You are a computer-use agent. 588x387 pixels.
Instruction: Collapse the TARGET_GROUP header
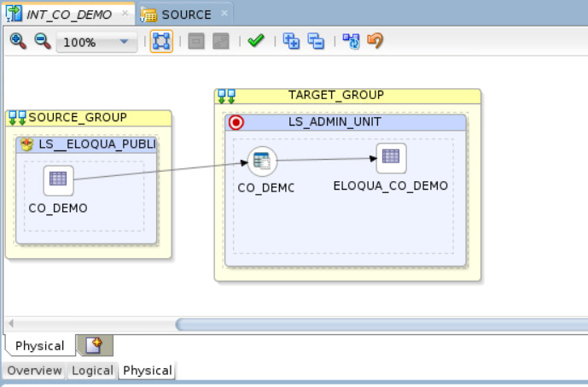[226, 96]
